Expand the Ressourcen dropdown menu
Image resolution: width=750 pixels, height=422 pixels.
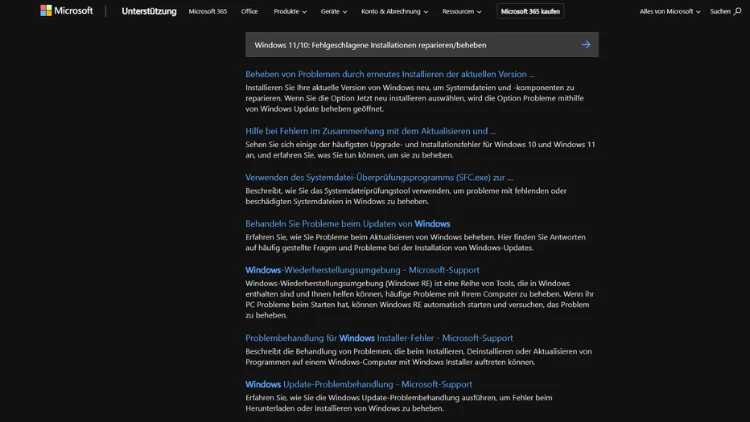pyautogui.click(x=462, y=11)
